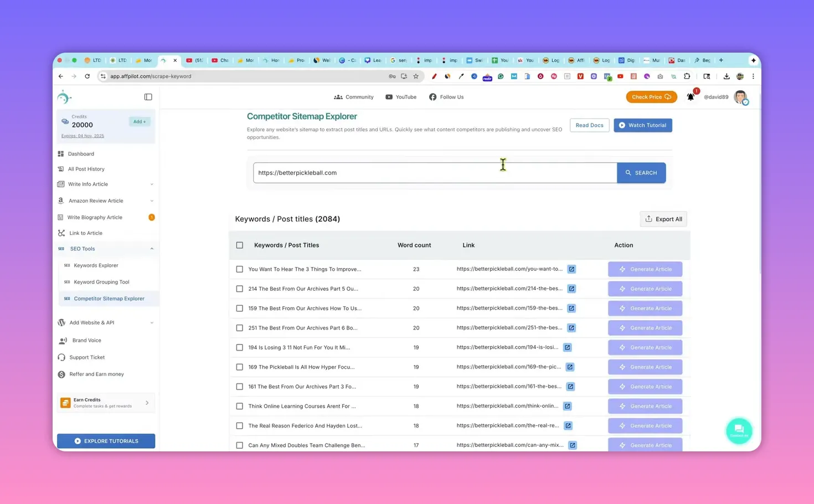This screenshot has height=504, width=814.
Task: Check the select-all keywords checkbox
Action: (240, 245)
